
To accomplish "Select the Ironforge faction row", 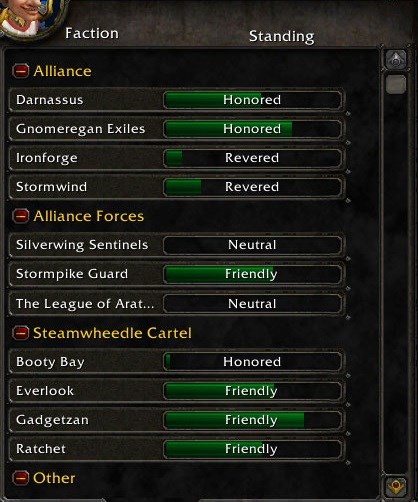I will point(177,158).
